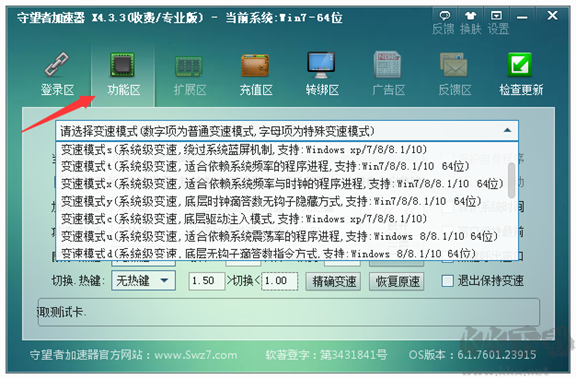Switch to the 功能区 function tab
The image size is (576, 378).
point(123,75)
